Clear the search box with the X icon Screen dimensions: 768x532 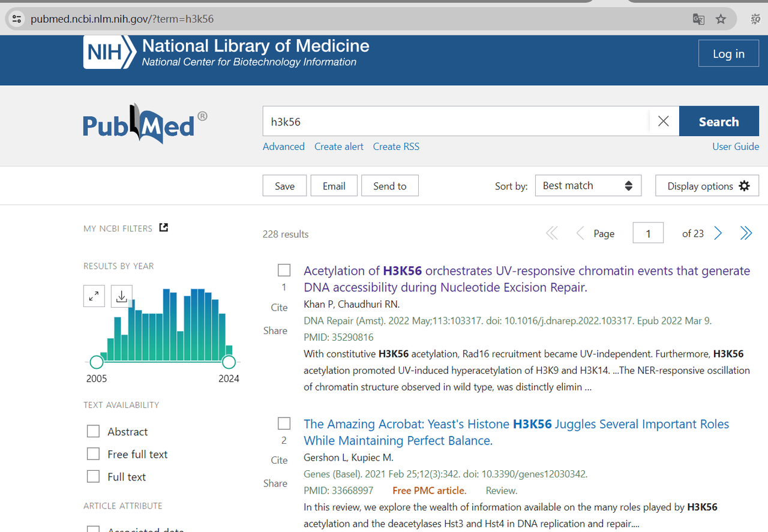point(663,121)
